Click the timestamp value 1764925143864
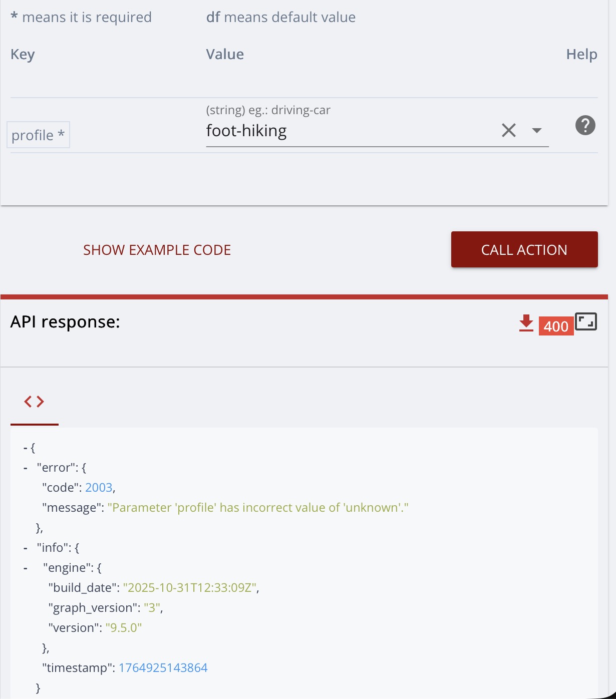The image size is (616, 699). coord(163,668)
